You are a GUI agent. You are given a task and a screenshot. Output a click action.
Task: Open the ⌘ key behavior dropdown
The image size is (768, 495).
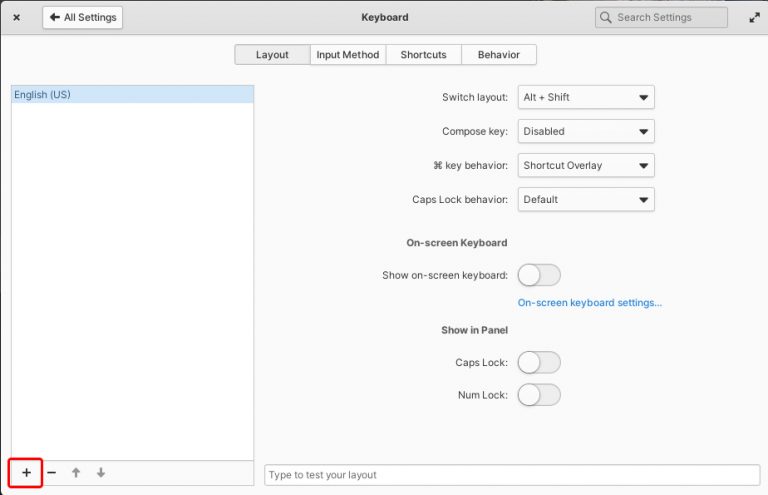point(586,165)
